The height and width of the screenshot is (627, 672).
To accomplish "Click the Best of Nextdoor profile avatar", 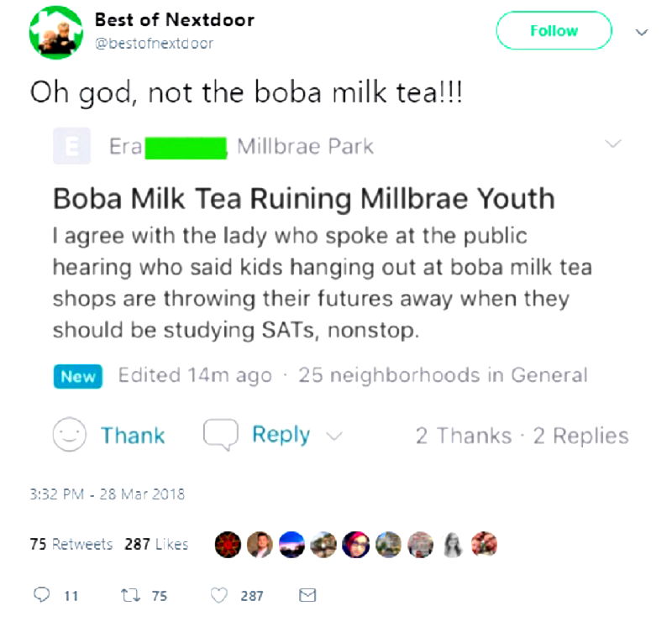I will click(55, 31).
